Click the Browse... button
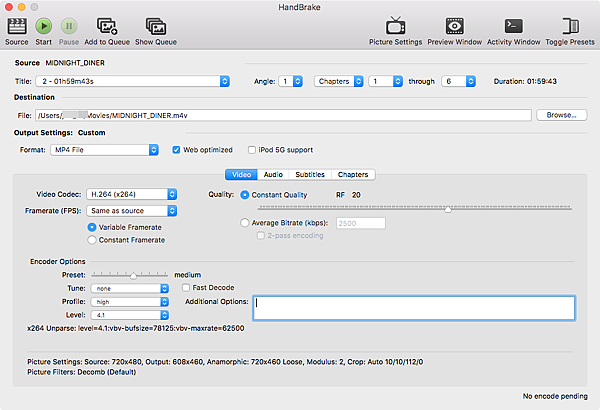600x410 pixels. [562, 115]
